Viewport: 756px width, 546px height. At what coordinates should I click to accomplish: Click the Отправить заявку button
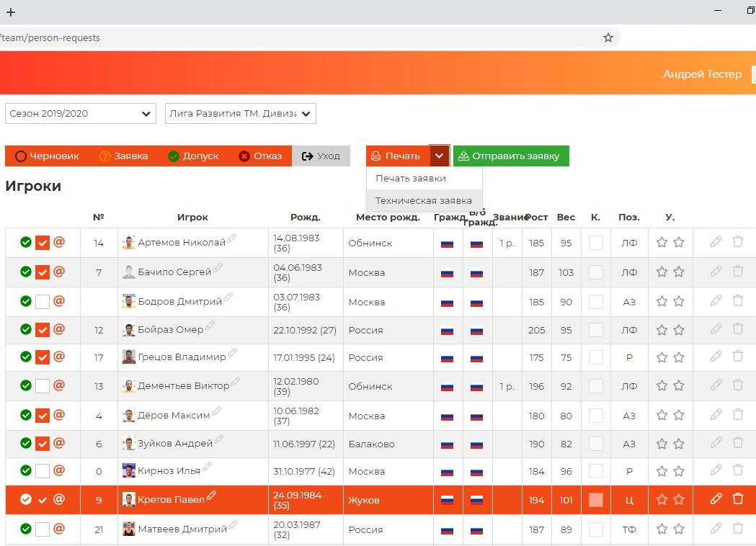click(511, 156)
